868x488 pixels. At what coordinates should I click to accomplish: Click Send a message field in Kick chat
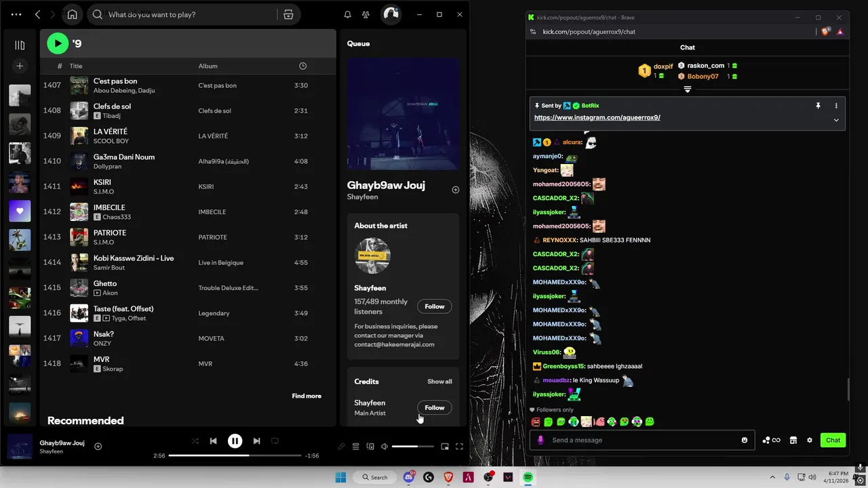pyautogui.click(x=643, y=440)
